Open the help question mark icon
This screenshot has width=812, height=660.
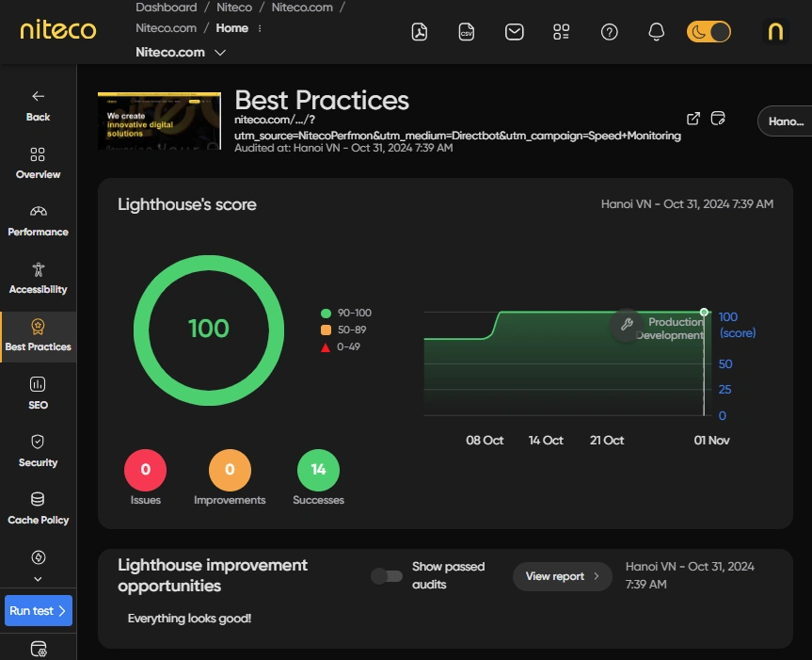(x=609, y=32)
